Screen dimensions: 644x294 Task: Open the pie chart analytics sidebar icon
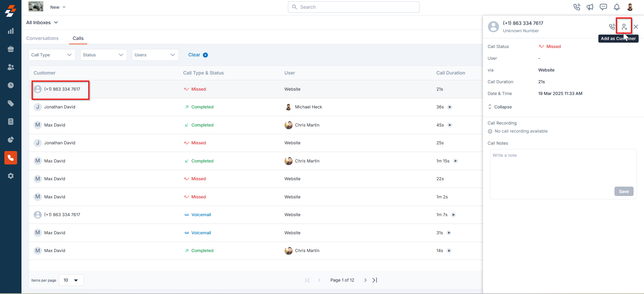pos(11,140)
